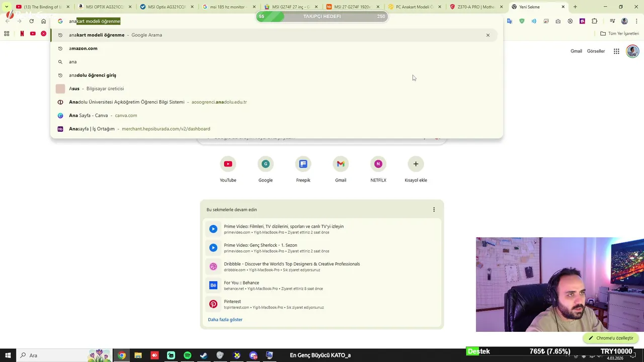Open the YouTube bookmark in bookmarks bar
644x362 pixels.
(x=33, y=34)
